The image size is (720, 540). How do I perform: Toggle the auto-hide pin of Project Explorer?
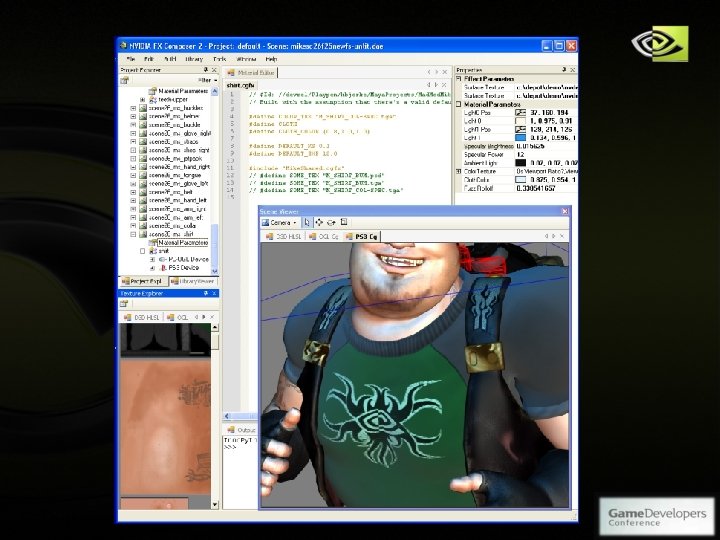[206, 70]
